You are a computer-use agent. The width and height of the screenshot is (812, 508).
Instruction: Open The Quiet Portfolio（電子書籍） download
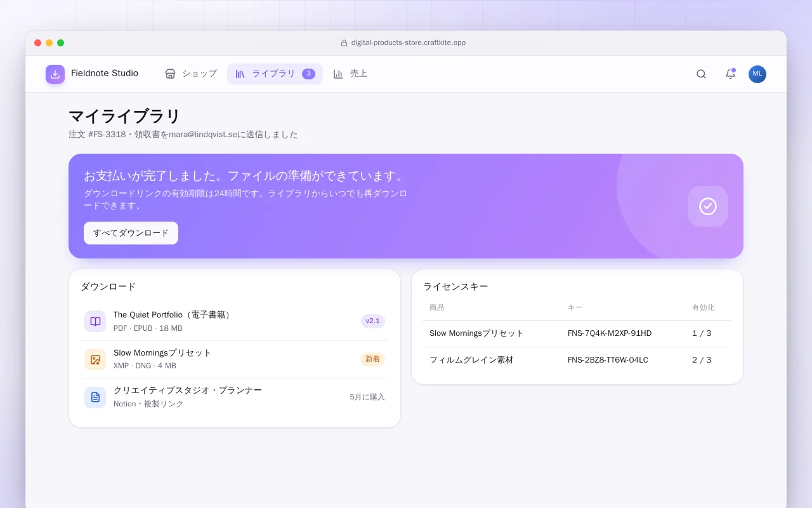click(x=235, y=321)
